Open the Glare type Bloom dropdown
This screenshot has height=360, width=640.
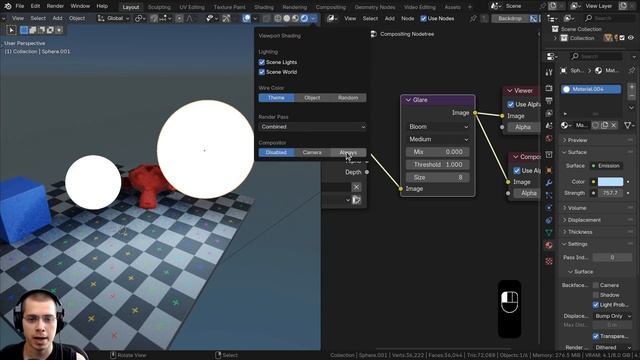[x=438, y=127]
